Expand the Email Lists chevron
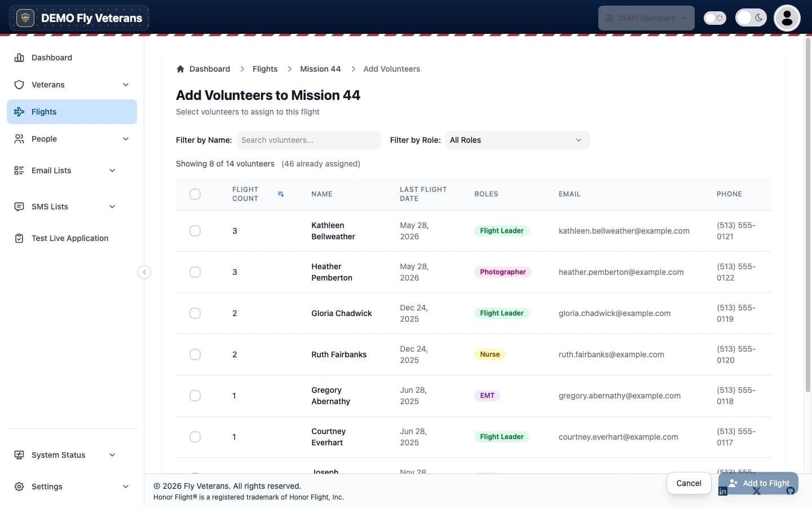This screenshot has height=508, width=812. (x=112, y=170)
